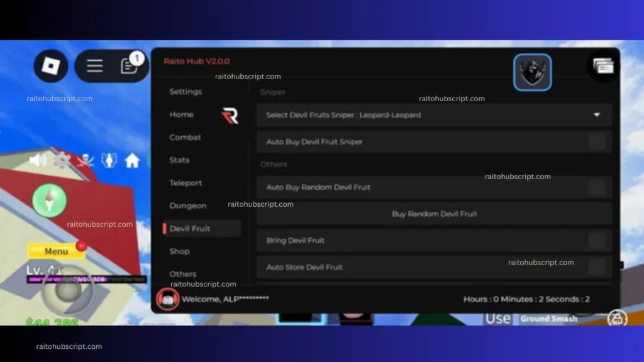Tap the green compass icon
644x362 pixels.
tap(50, 200)
